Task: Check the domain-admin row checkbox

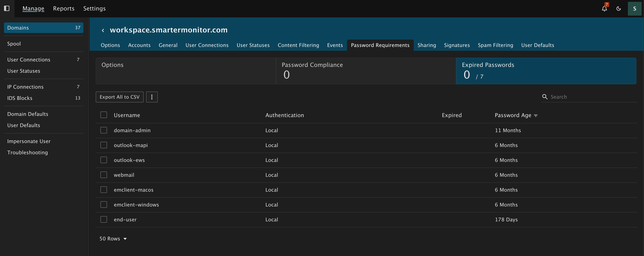Action: [104, 130]
